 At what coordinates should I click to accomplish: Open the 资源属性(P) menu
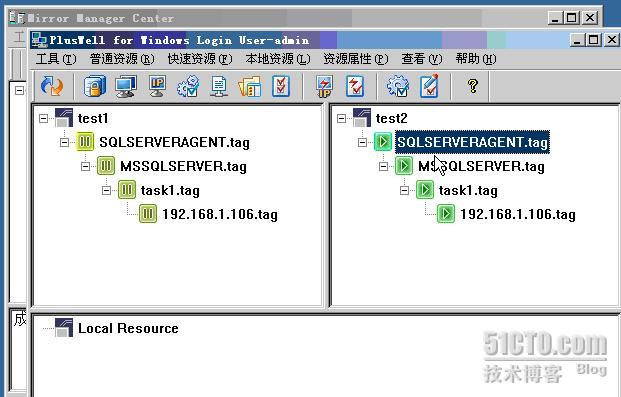356,59
